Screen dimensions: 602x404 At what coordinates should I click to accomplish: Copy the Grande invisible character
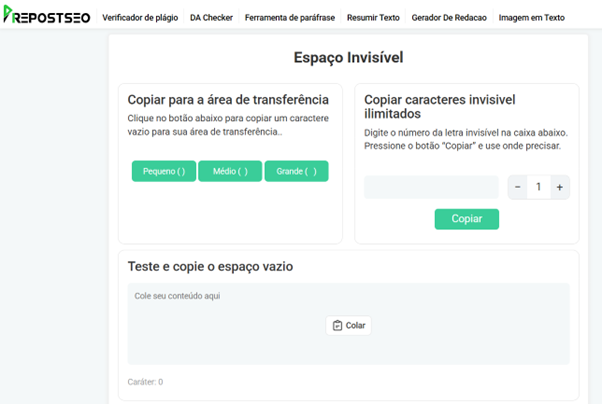296,171
